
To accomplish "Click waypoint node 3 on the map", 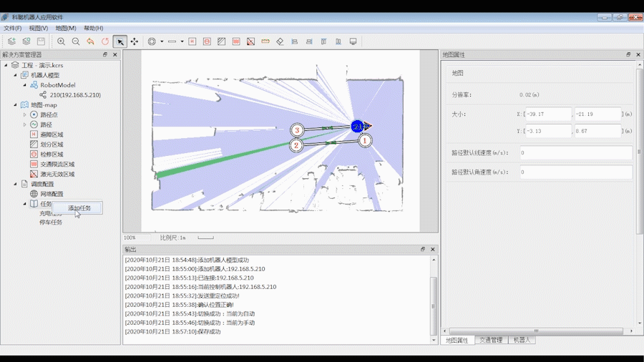I will (297, 130).
